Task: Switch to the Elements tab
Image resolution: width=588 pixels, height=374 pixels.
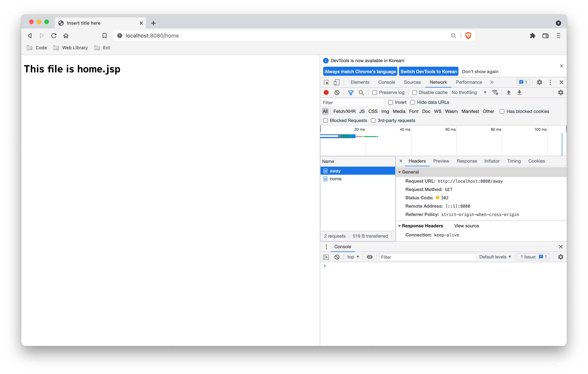Action: click(x=360, y=82)
